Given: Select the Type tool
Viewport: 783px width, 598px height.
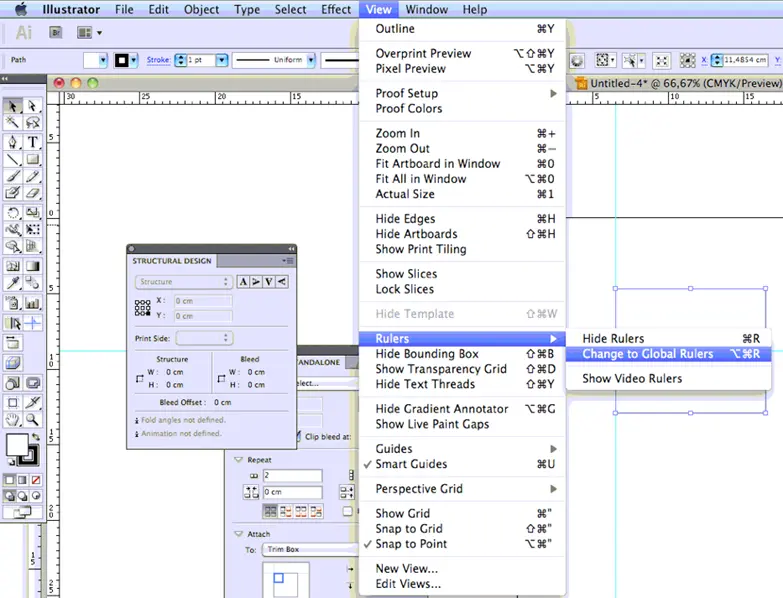Looking at the screenshot, I should (x=32, y=142).
